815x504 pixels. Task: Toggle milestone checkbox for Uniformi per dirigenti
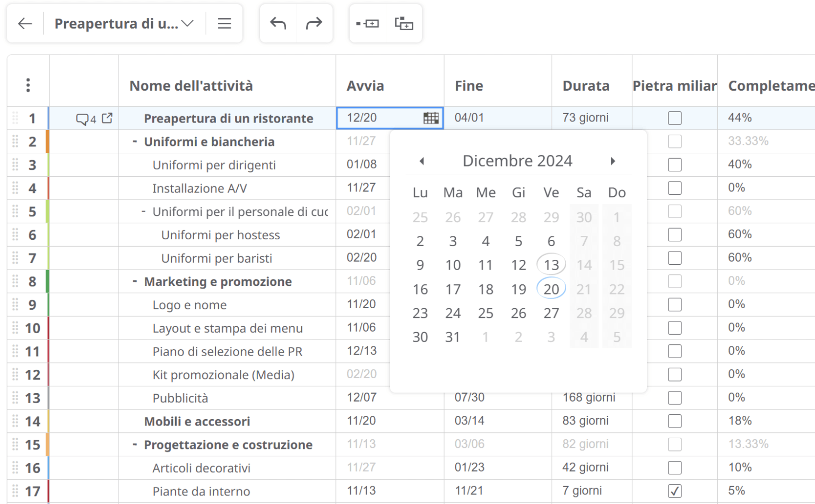(674, 164)
